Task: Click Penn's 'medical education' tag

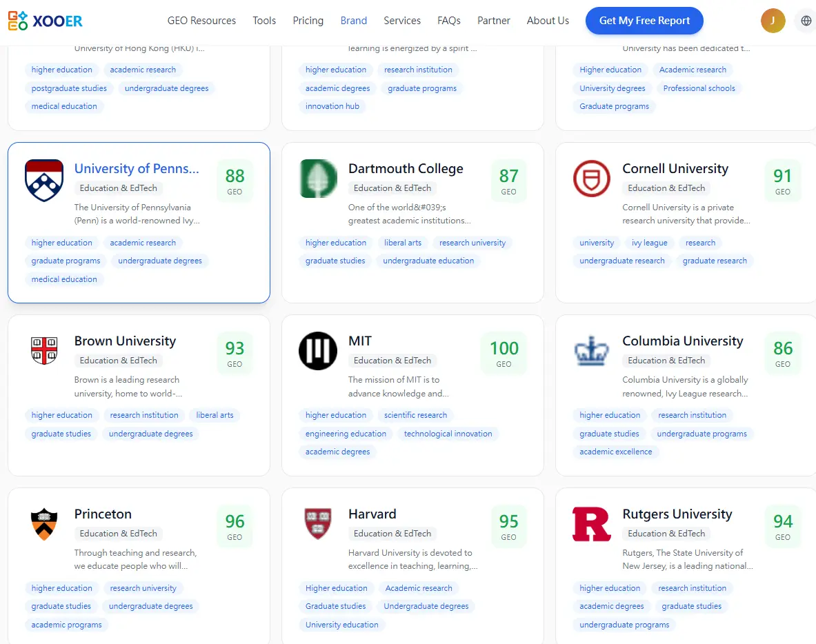Action: point(64,279)
